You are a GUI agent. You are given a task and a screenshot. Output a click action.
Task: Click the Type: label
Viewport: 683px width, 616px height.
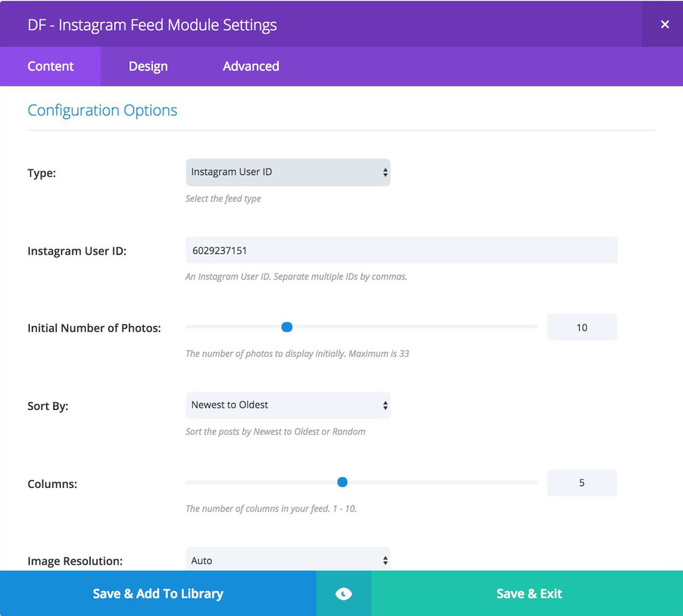41,173
